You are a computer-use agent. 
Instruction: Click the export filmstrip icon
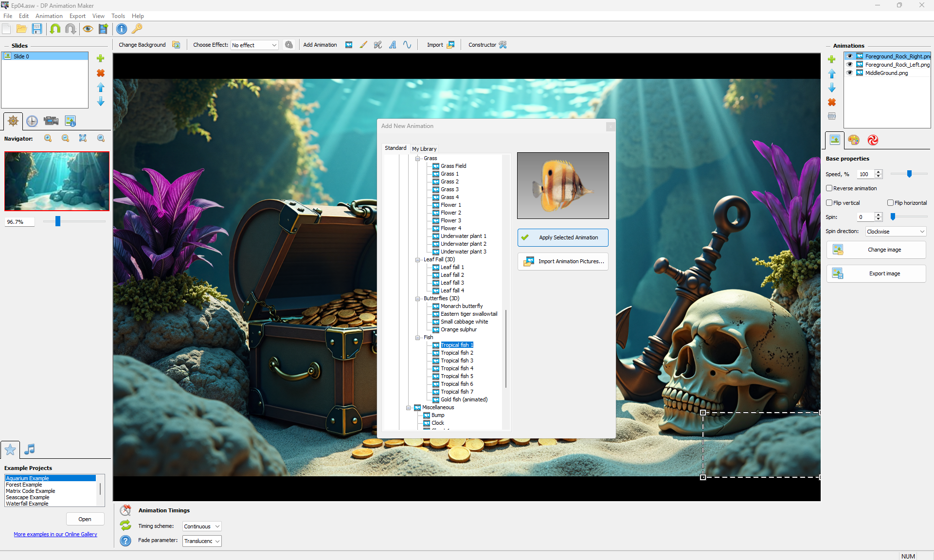click(x=103, y=29)
